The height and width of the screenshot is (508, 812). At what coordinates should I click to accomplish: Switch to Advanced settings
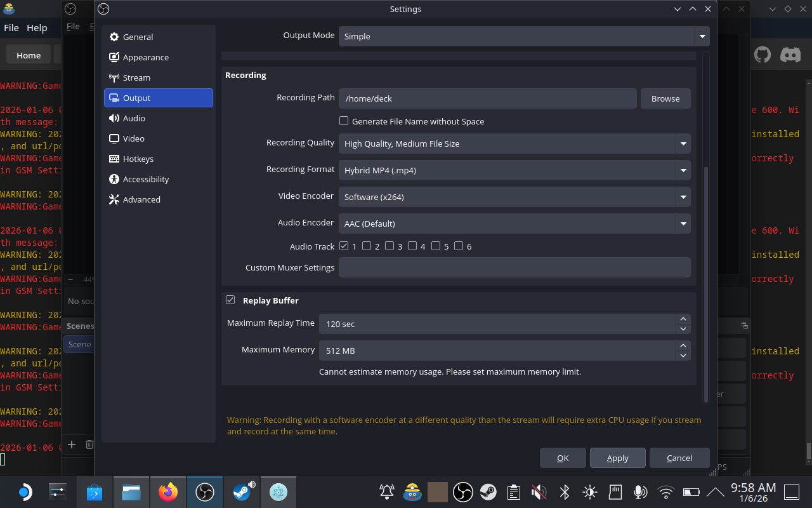(140, 199)
